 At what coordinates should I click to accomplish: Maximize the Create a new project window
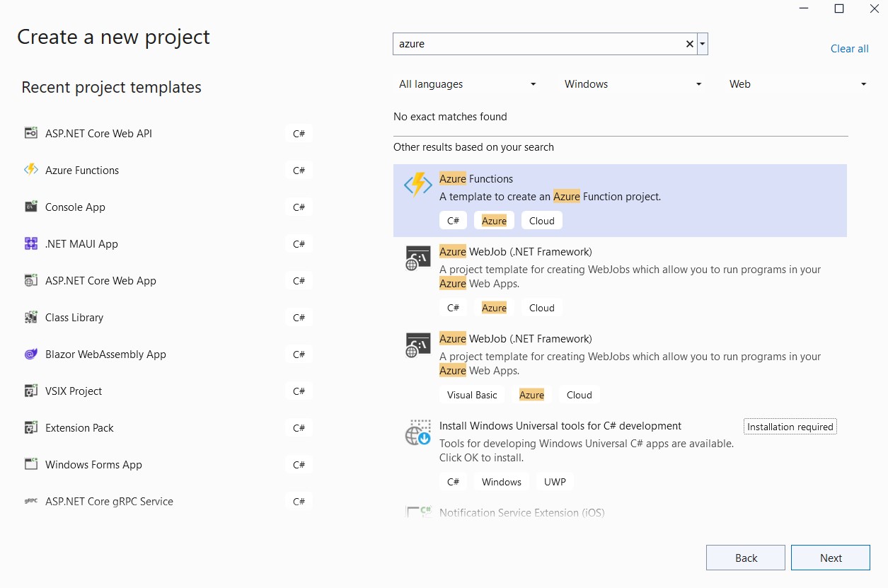pos(839,8)
